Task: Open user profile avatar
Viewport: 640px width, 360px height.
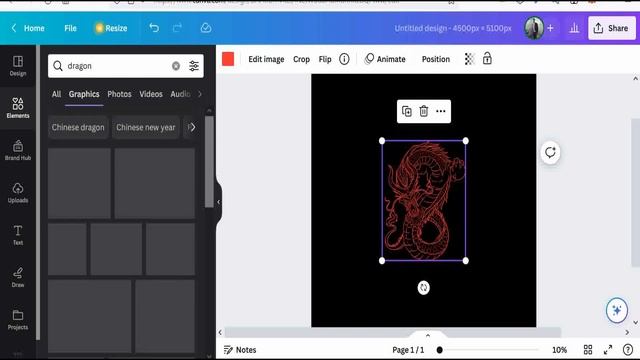Action: pyautogui.click(x=534, y=28)
